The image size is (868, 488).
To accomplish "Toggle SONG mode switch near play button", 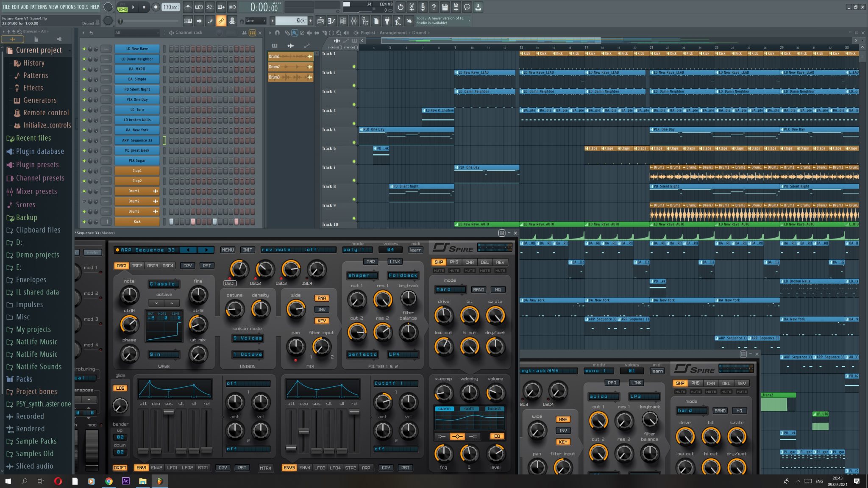I will [122, 9].
